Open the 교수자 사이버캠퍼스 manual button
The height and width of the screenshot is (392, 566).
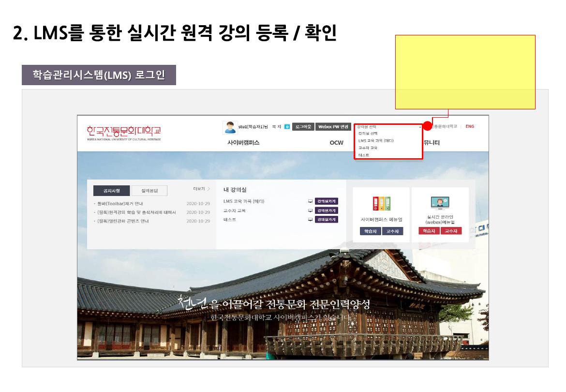pyautogui.click(x=392, y=231)
